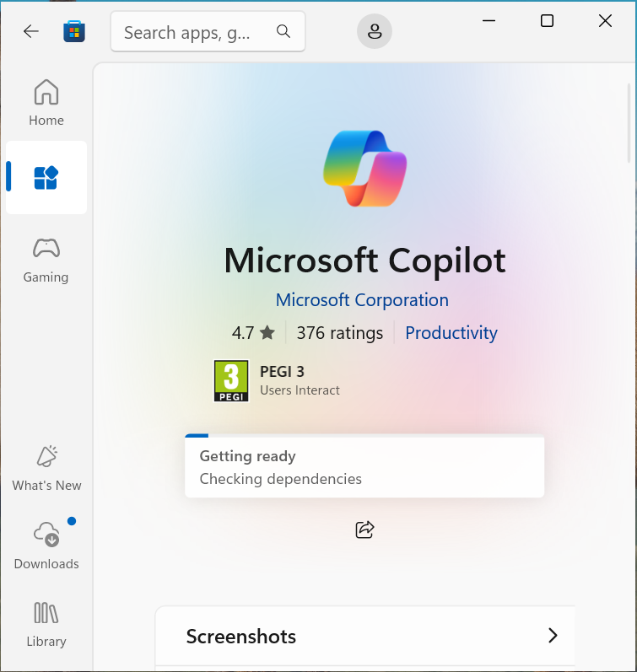Switch to the Gaming section
The height and width of the screenshot is (672, 637).
[x=46, y=260]
